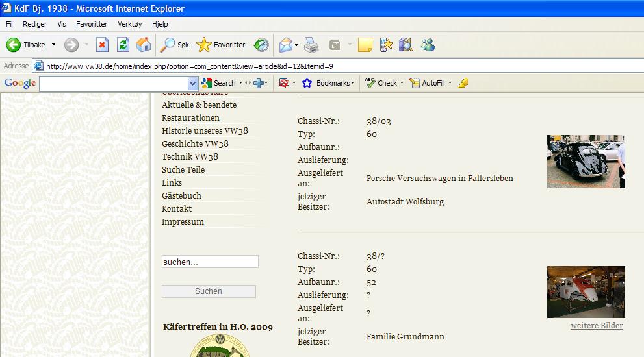
Task: Open the Kontakt page
Action: click(x=177, y=209)
